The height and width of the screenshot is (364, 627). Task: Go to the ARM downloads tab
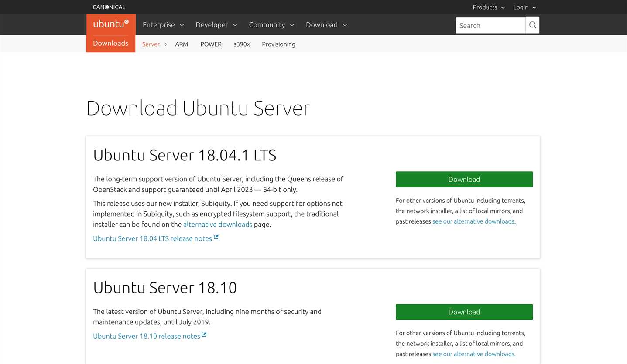[x=182, y=44]
